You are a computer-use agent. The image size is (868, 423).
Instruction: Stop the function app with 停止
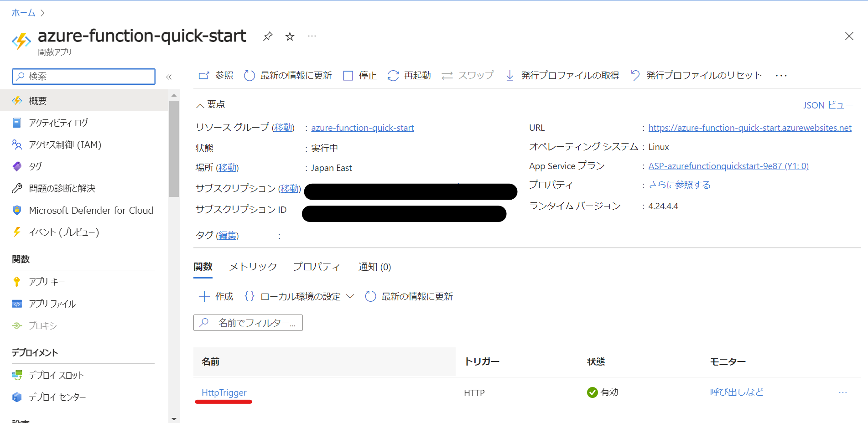[360, 75]
